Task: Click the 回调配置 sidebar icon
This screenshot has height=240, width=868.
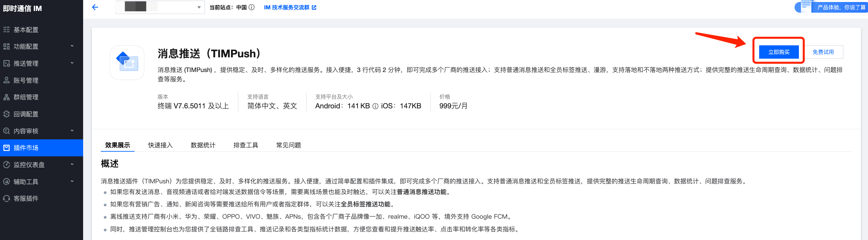Action: coord(6,114)
